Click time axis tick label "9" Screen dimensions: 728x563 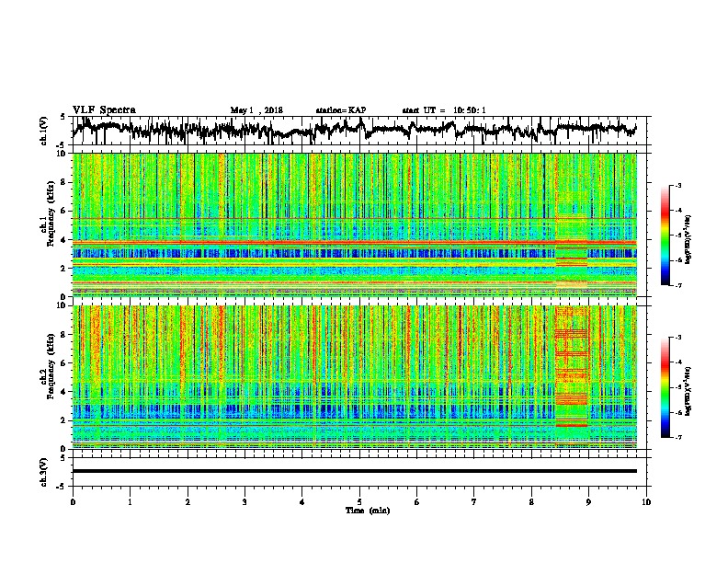click(588, 502)
